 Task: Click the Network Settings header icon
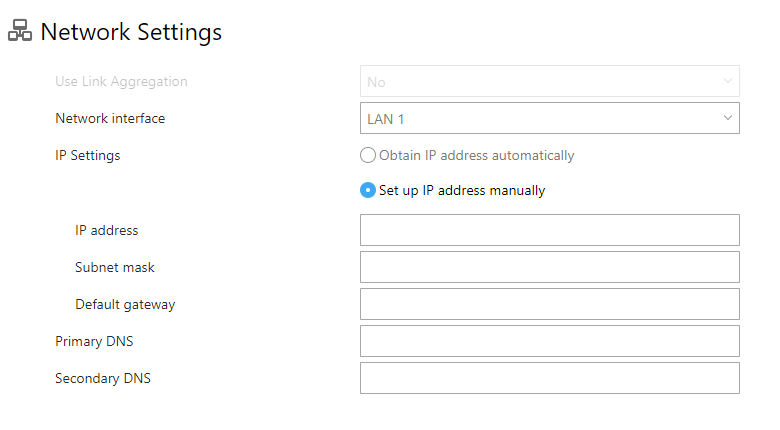[x=20, y=30]
